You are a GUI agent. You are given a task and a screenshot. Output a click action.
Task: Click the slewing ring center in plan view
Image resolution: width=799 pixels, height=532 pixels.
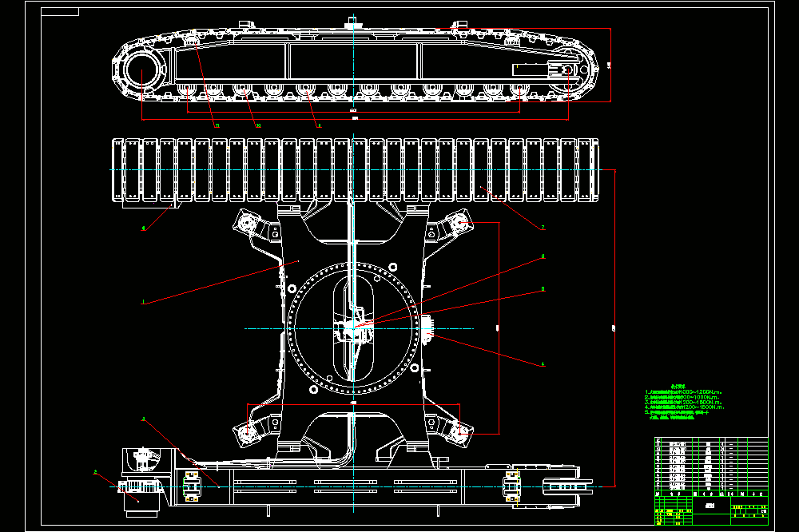[x=353, y=328]
